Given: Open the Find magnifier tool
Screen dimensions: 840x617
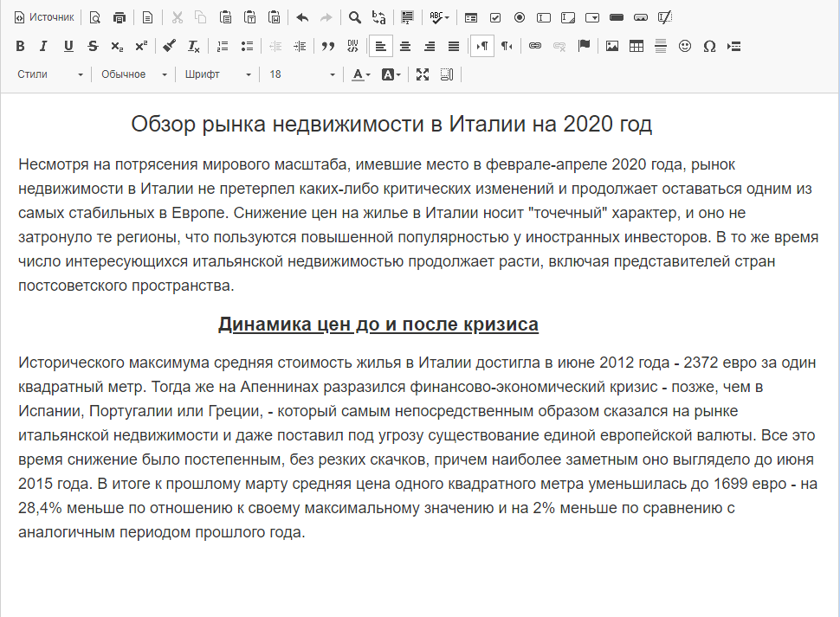Looking at the screenshot, I should click(355, 17).
